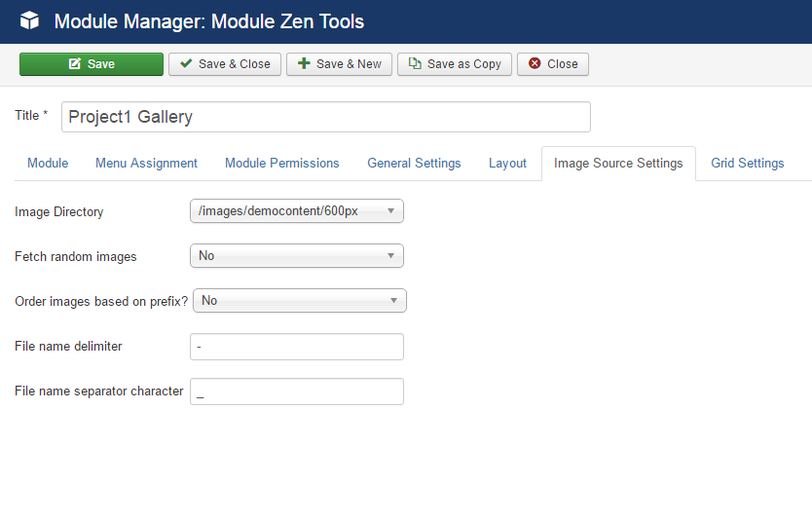Select the General Settings tab
This screenshot has width=812, height=522.
(415, 164)
